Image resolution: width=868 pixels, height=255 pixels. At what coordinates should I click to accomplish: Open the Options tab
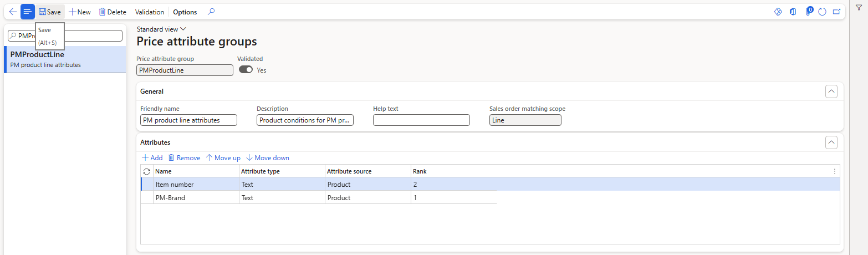pyautogui.click(x=185, y=12)
